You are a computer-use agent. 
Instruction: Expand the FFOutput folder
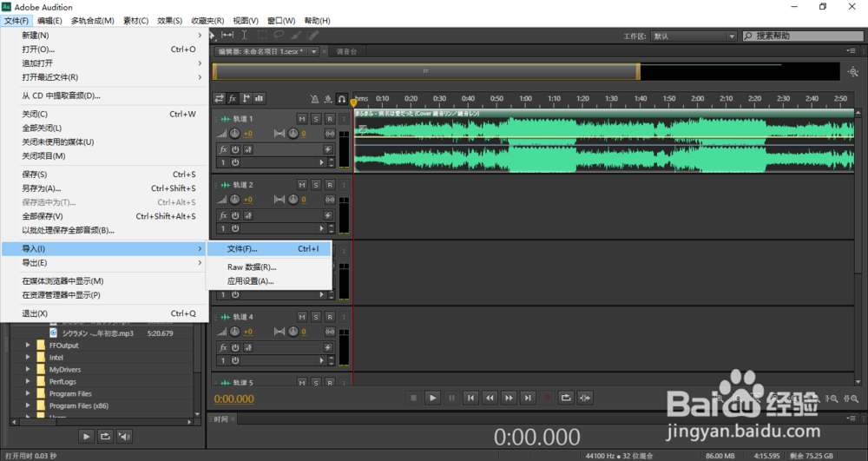point(28,345)
